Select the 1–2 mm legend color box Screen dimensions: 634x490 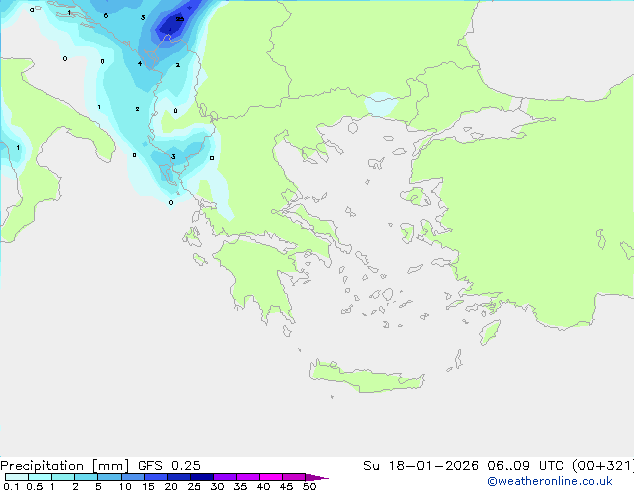63,477
